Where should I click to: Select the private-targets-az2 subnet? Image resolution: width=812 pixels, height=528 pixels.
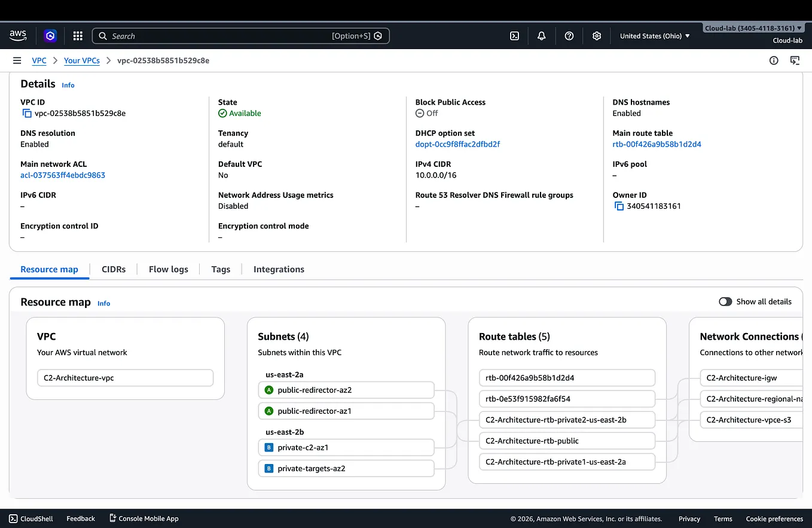346,468
